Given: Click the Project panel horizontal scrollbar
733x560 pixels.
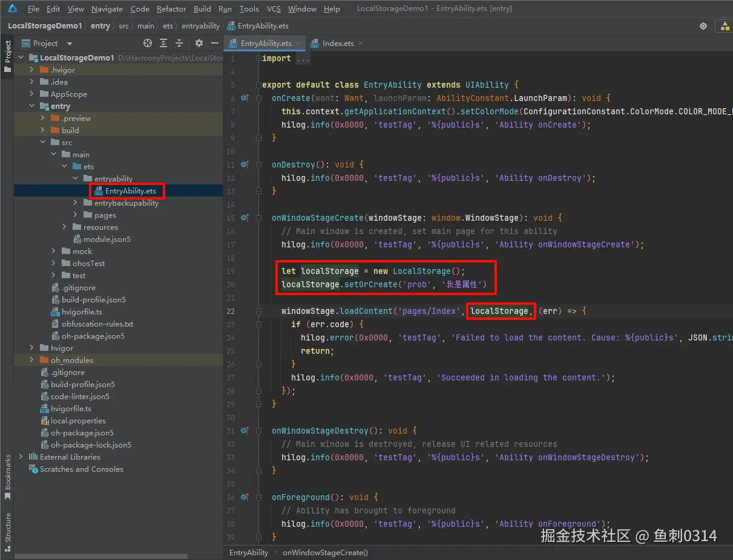Looking at the screenshot, I should 100,556.
